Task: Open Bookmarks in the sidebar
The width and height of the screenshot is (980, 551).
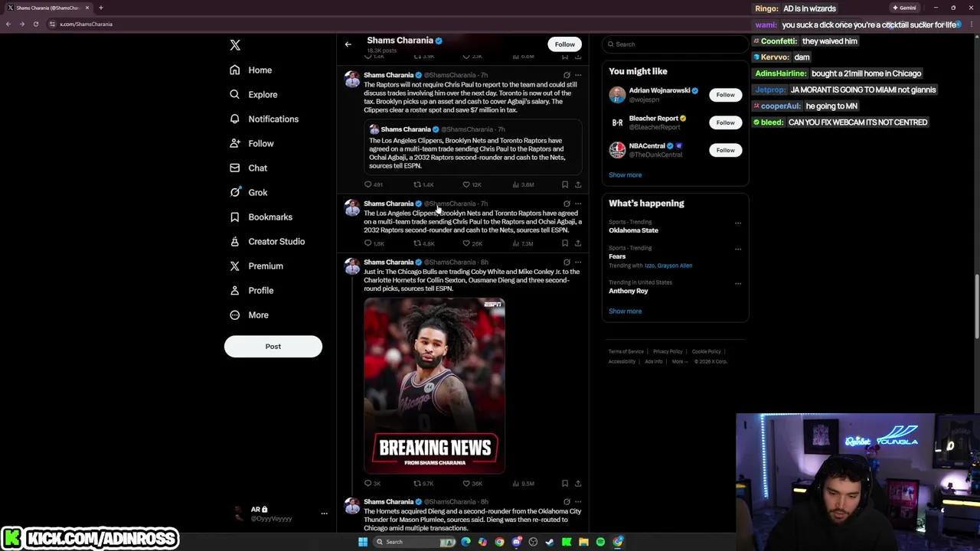Action: pos(262,217)
